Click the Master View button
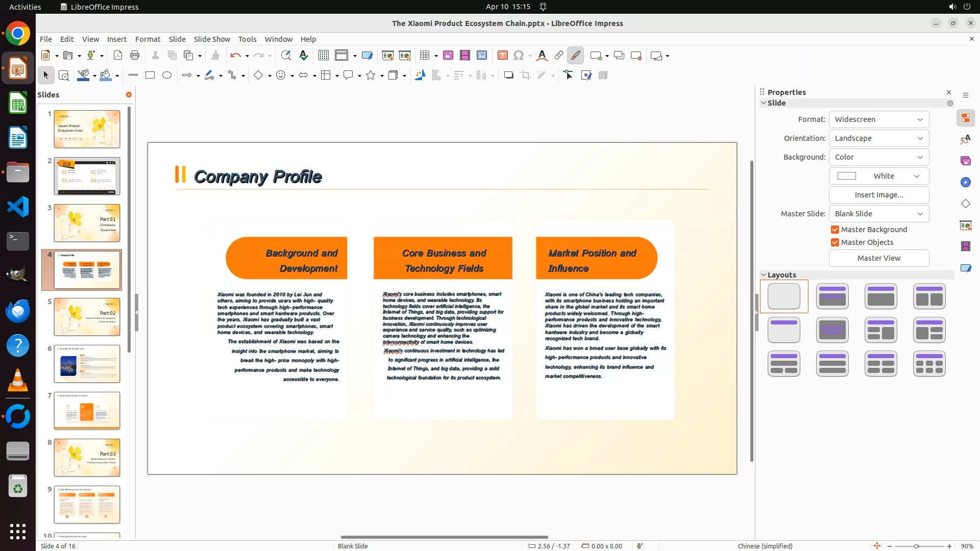The width and height of the screenshot is (980, 551). [878, 258]
